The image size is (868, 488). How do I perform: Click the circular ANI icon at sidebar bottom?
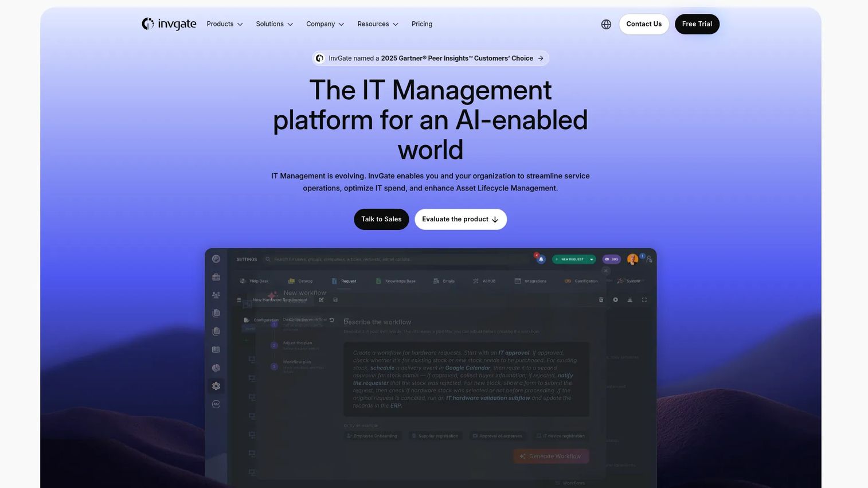coord(216,404)
